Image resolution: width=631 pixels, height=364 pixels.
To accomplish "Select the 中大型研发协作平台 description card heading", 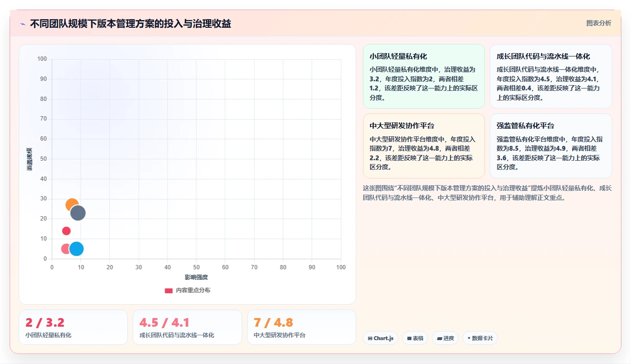I will [402, 126].
